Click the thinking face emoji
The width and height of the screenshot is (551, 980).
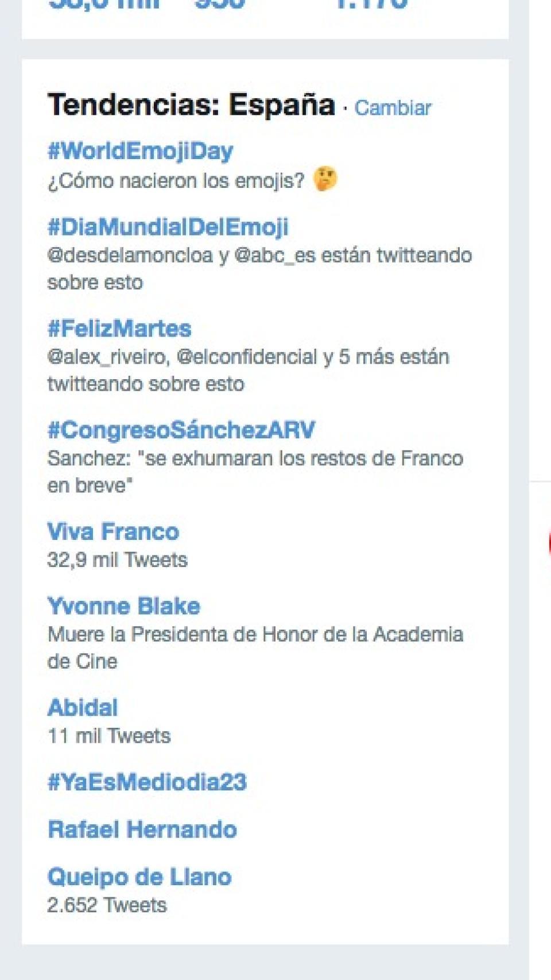325,179
